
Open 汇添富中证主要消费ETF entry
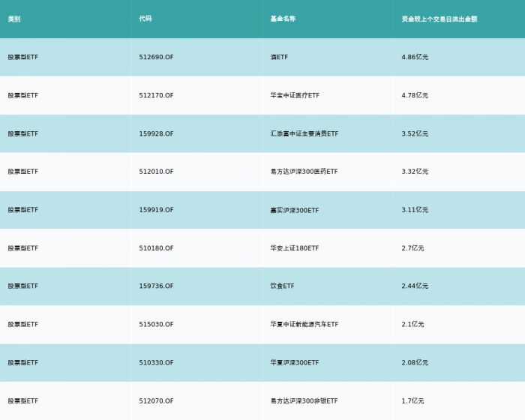(x=304, y=133)
